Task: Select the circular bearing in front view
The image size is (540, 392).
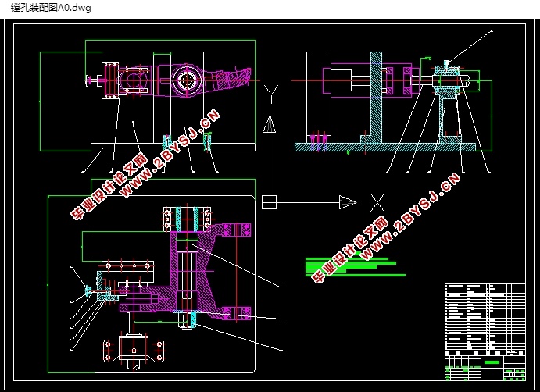Action: 187,80
